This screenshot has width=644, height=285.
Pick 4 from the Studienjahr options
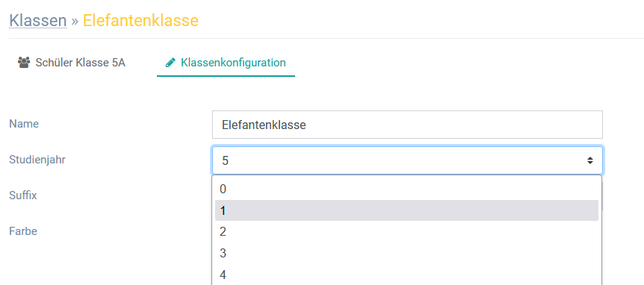[406, 275]
